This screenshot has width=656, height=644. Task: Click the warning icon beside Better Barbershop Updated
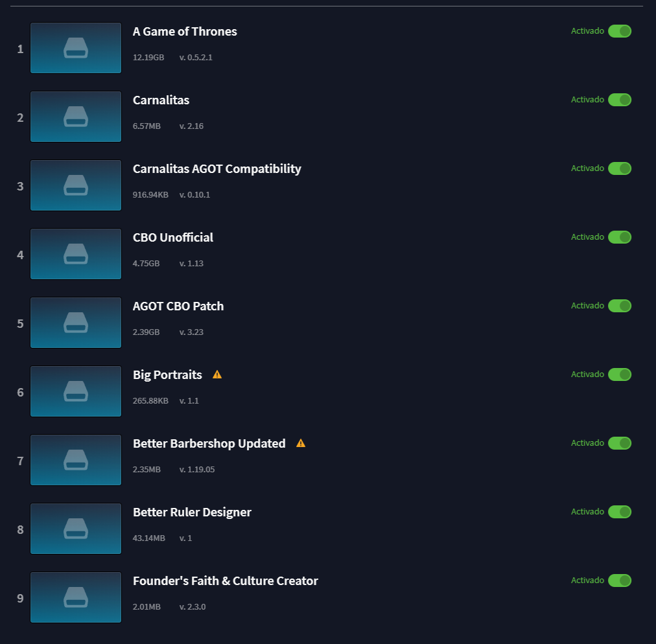click(301, 443)
